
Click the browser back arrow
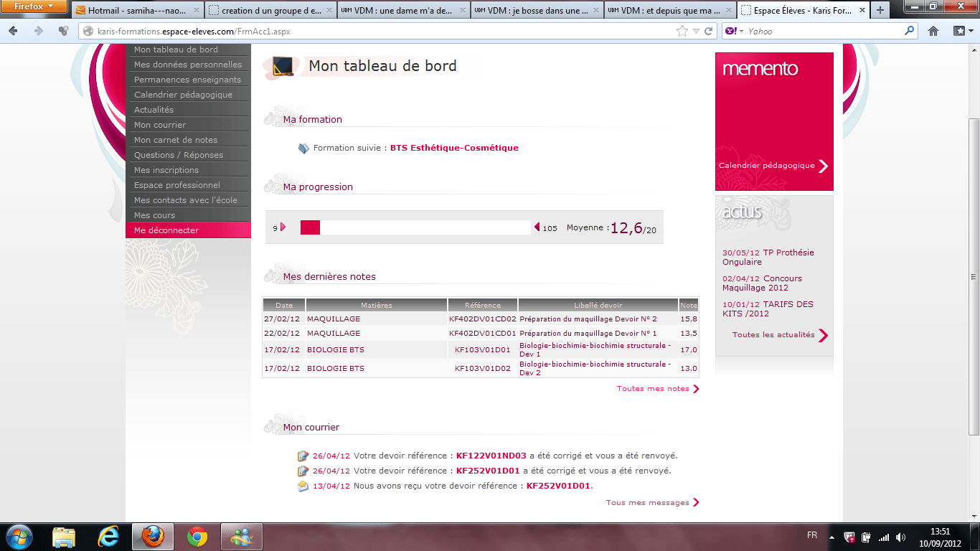click(13, 31)
